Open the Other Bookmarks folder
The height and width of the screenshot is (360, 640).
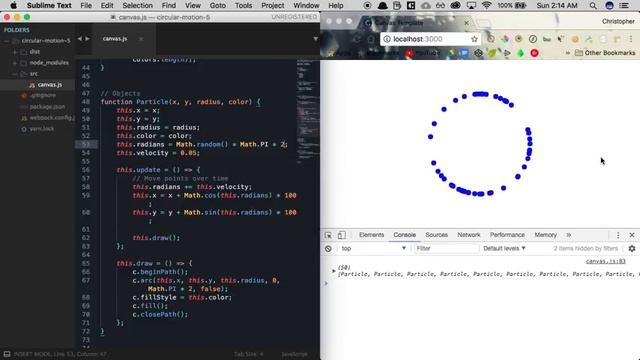(x=605, y=53)
